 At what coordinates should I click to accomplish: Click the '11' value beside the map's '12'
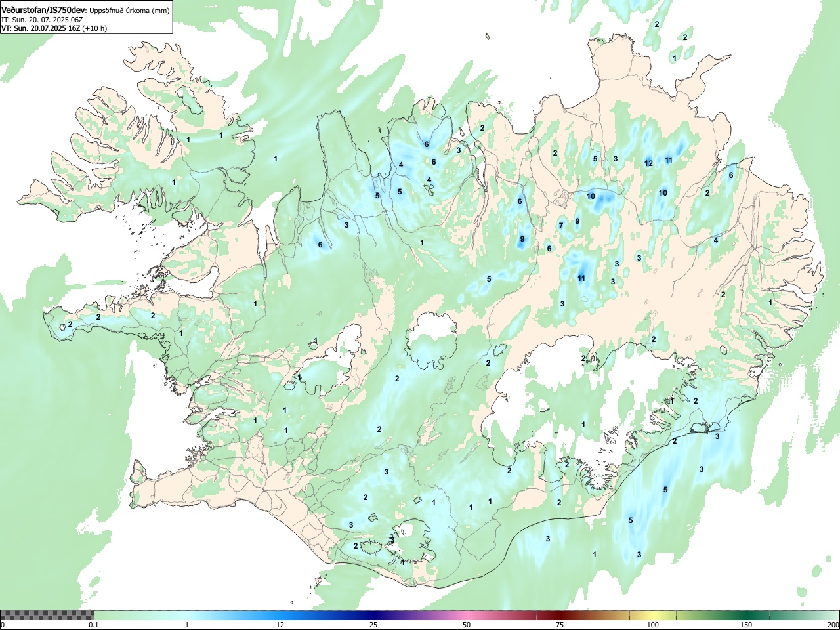(669, 160)
